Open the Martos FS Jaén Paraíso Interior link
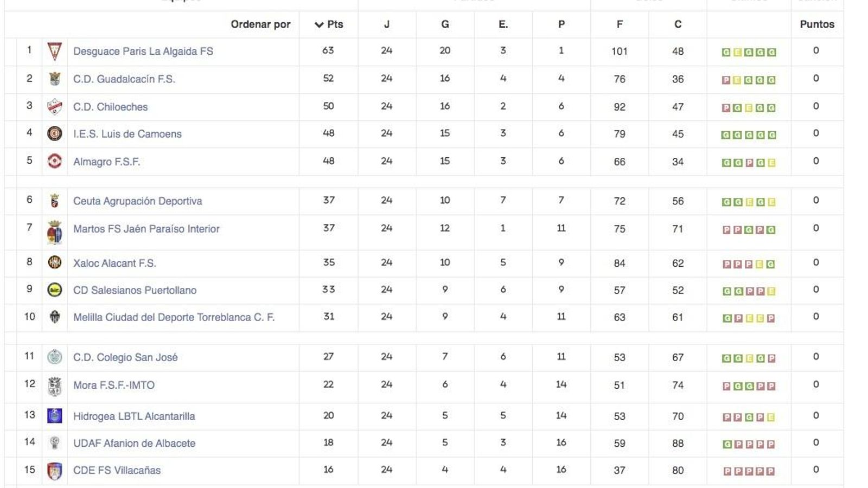The width and height of the screenshot is (868, 488). (146, 228)
